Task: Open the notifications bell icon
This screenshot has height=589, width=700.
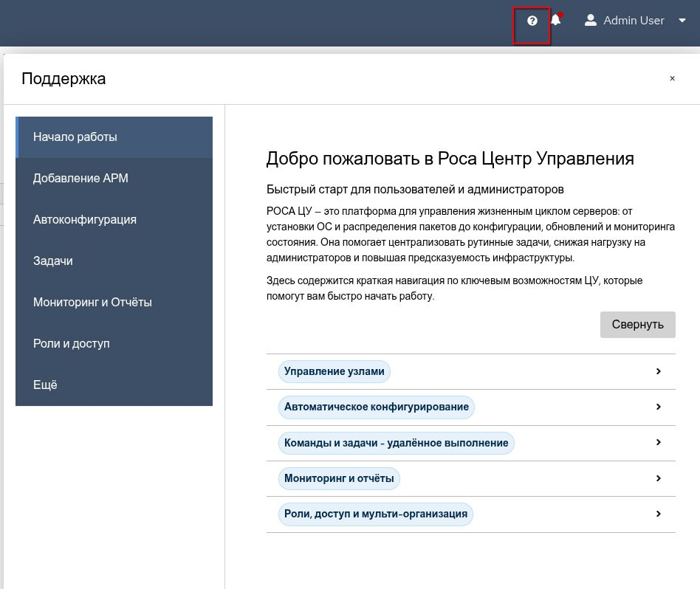Action: pyautogui.click(x=555, y=21)
